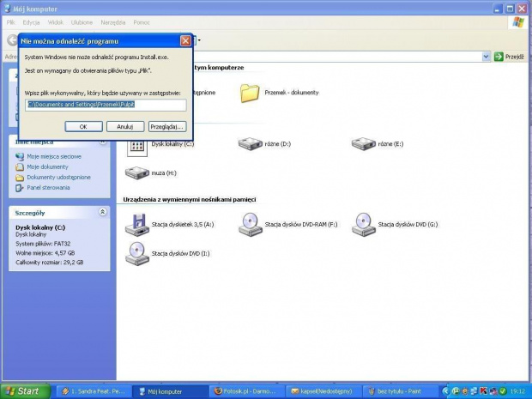Select the różne (E:) drive icon

point(363,144)
